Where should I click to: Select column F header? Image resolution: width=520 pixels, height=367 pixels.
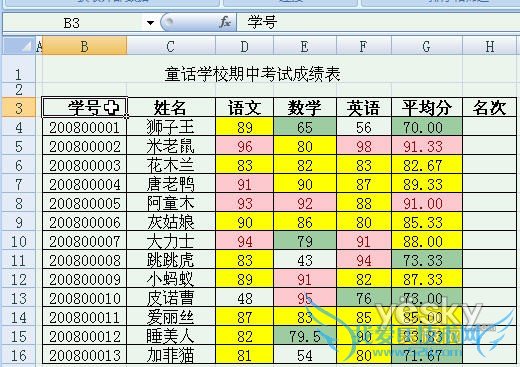pyautogui.click(x=364, y=46)
